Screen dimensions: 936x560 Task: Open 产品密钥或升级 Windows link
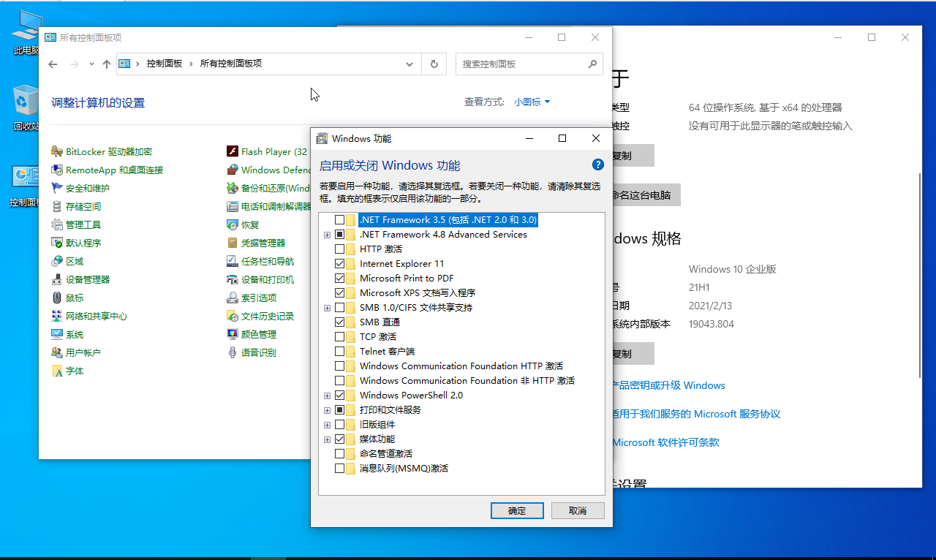[x=668, y=385]
